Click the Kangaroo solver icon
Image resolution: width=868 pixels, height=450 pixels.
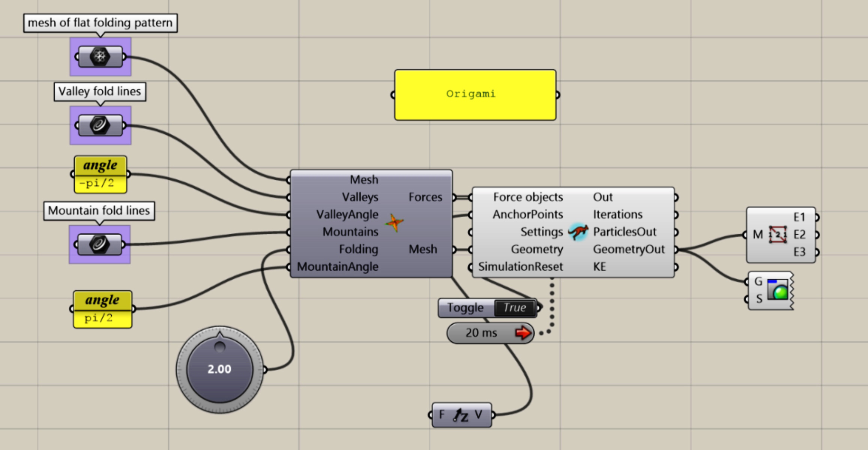(x=578, y=232)
